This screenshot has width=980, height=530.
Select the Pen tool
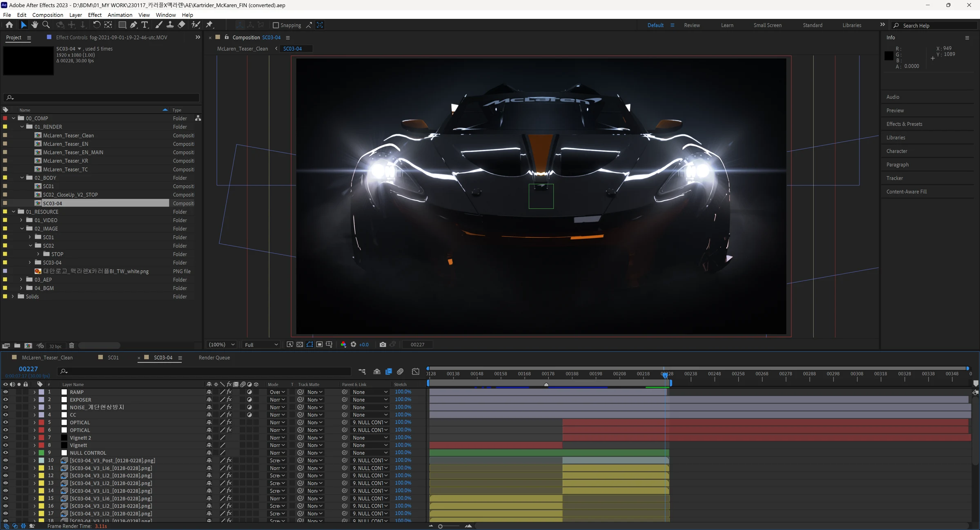point(134,25)
